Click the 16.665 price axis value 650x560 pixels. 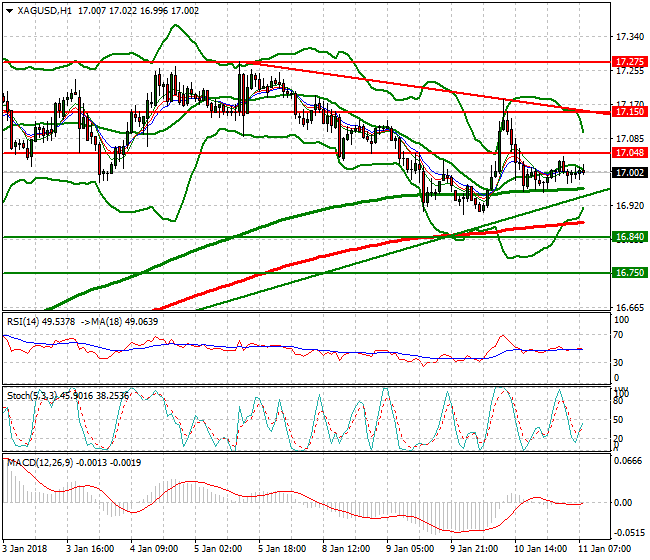(630, 308)
